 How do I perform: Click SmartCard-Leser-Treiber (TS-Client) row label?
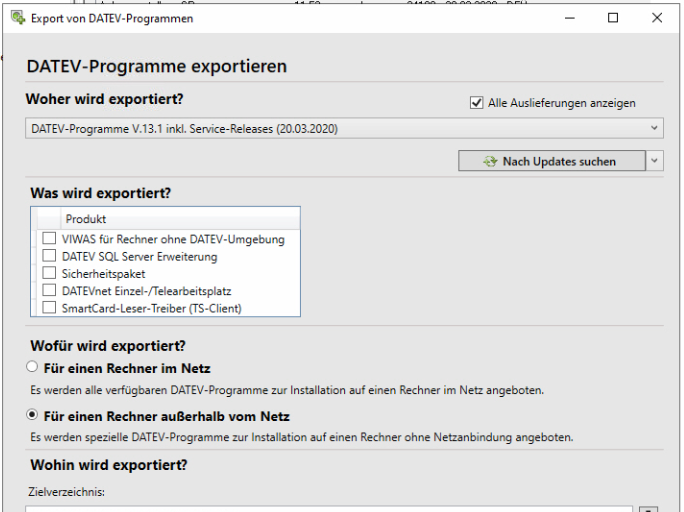(x=152, y=308)
